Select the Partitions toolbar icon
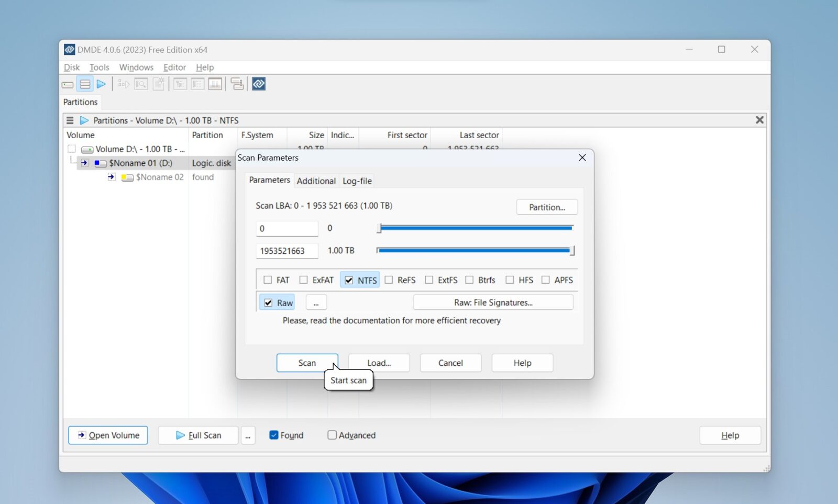838x504 pixels. point(84,84)
